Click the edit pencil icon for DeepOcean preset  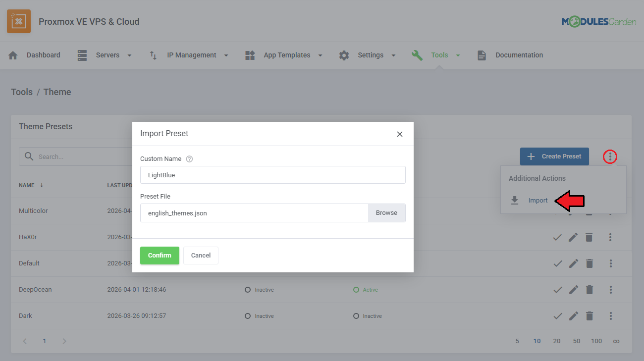click(x=573, y=290)
